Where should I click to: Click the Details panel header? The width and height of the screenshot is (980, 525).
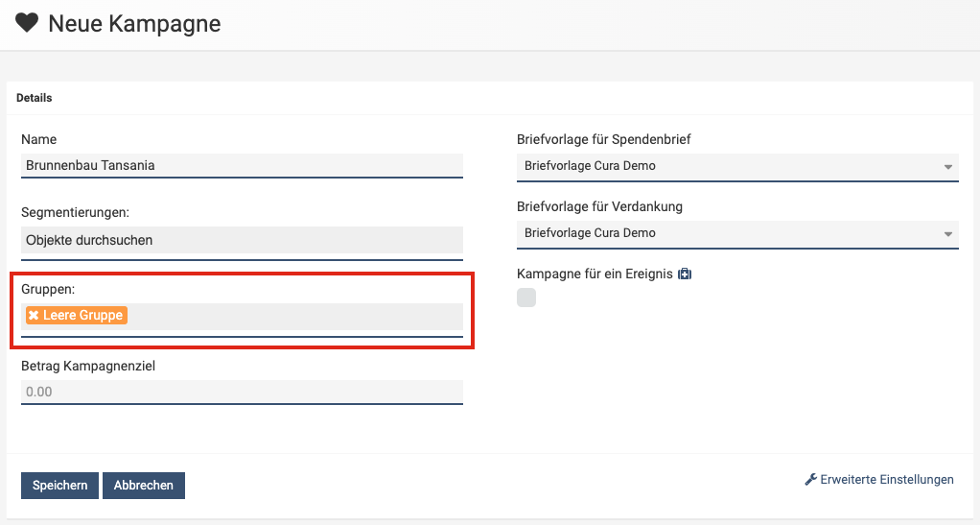coord(35,98)
